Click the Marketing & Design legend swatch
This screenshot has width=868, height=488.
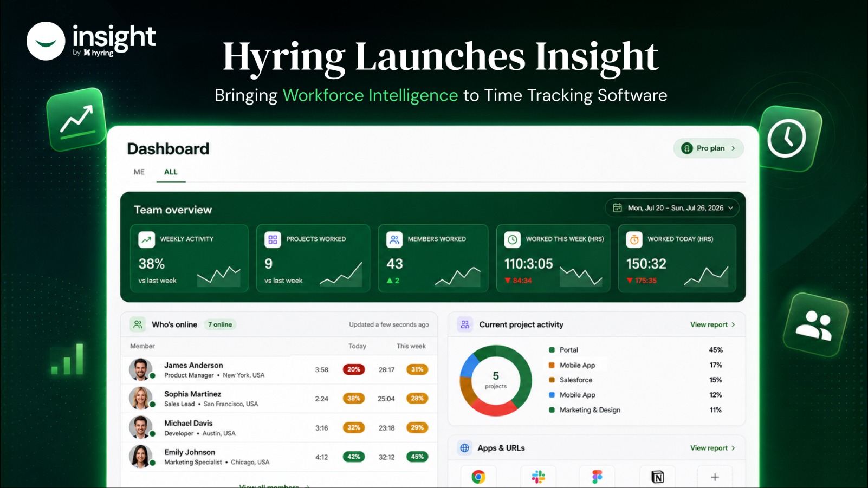coord(552,410)
